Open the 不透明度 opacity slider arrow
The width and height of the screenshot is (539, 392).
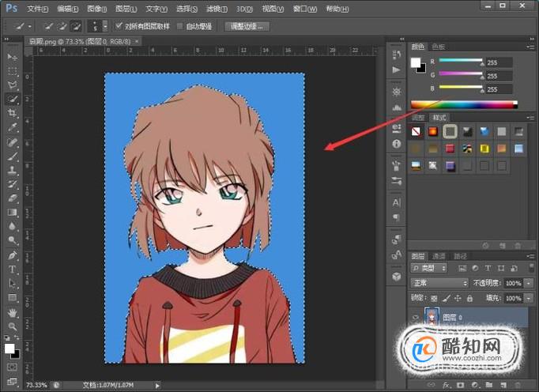(529, 284)
